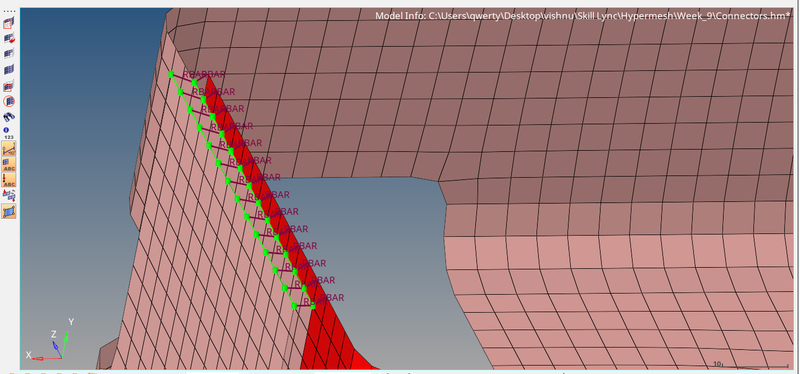Select the highlighted blue plane icon

pos(9,211)
